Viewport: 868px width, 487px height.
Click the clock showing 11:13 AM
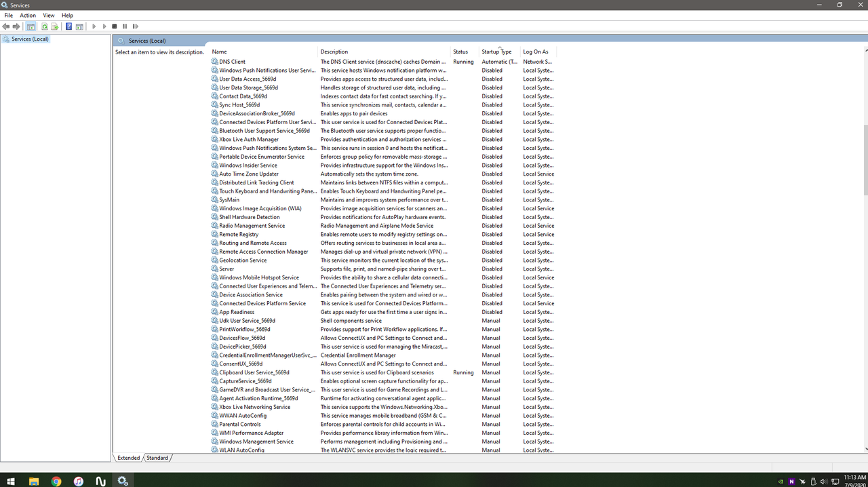[854, 478]
